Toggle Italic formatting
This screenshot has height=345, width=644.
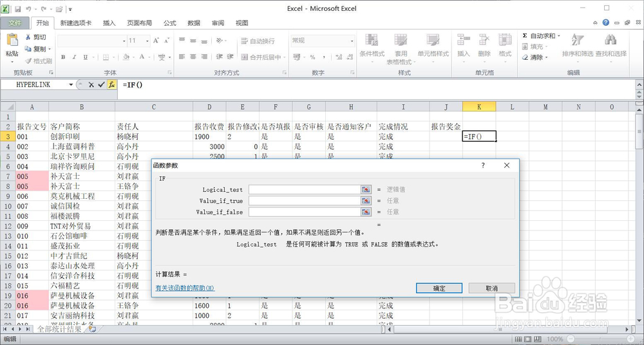pos(74,57)
